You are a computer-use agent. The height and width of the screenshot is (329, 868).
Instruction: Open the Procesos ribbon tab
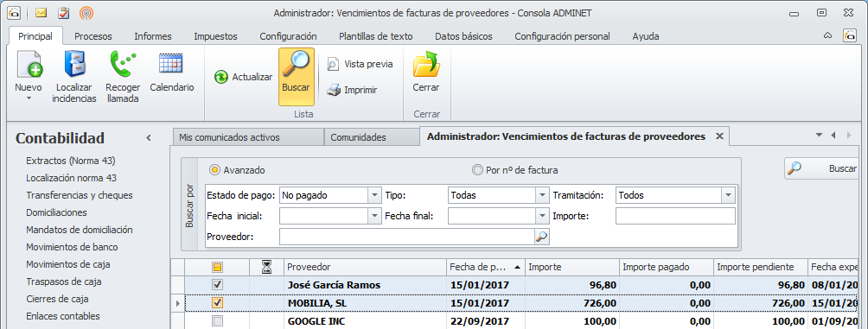coord(93,36)
